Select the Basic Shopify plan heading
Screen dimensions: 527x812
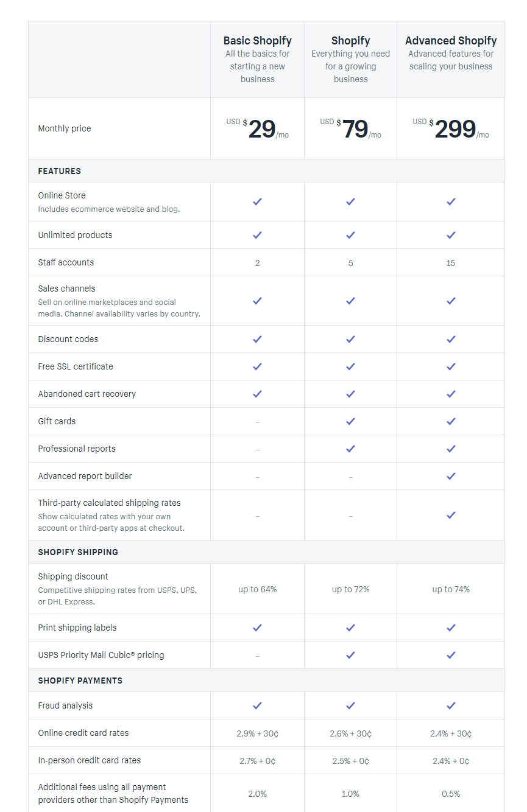pyautogui.click(x=257, y=41)
